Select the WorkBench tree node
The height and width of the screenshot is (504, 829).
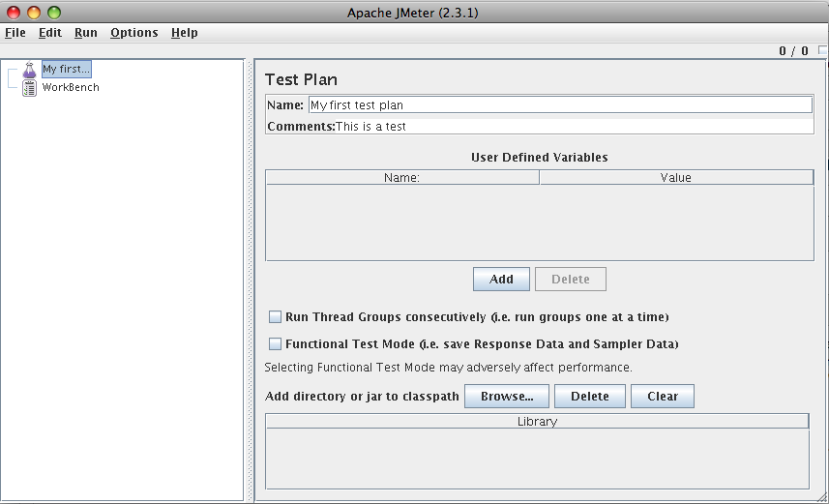point(71,87)
